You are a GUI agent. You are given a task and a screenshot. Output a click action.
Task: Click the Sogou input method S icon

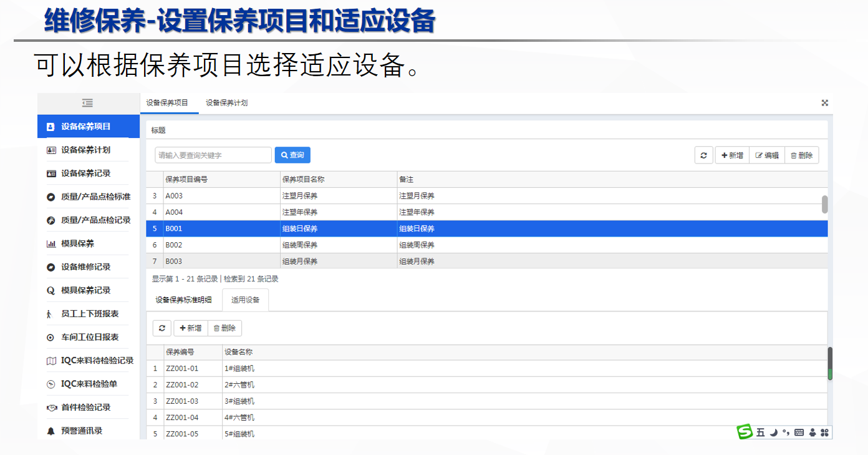point(745,432)
